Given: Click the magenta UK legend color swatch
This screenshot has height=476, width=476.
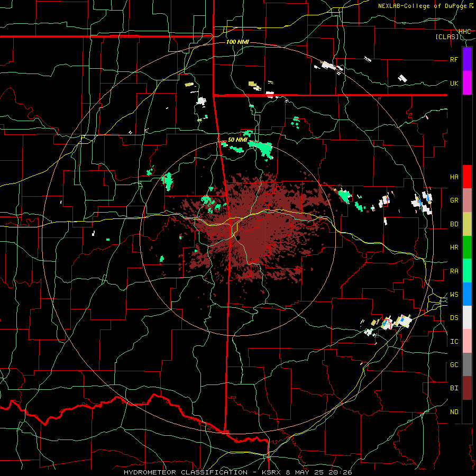Looking at the screenshot, I should click(x=467, y=83).
